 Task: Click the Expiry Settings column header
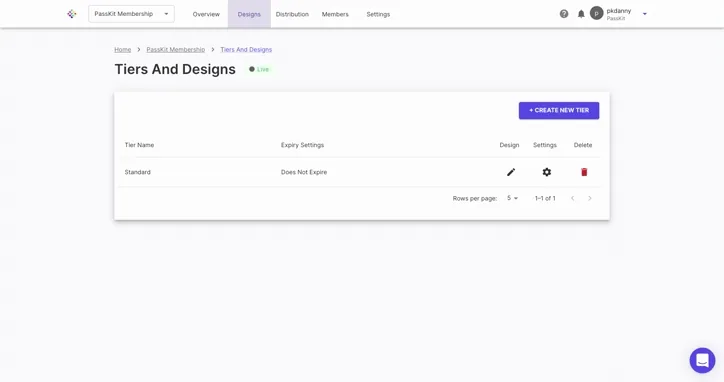(302, 145)
